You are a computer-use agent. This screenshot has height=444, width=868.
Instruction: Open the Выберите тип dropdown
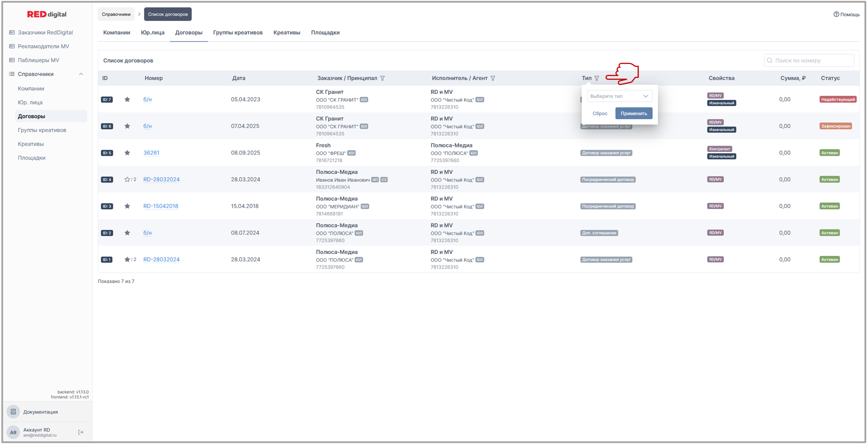[x=619, y=96]
